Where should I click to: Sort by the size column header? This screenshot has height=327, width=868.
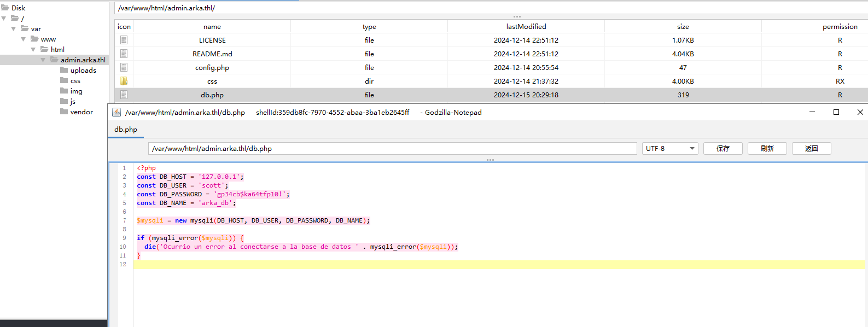683,26
